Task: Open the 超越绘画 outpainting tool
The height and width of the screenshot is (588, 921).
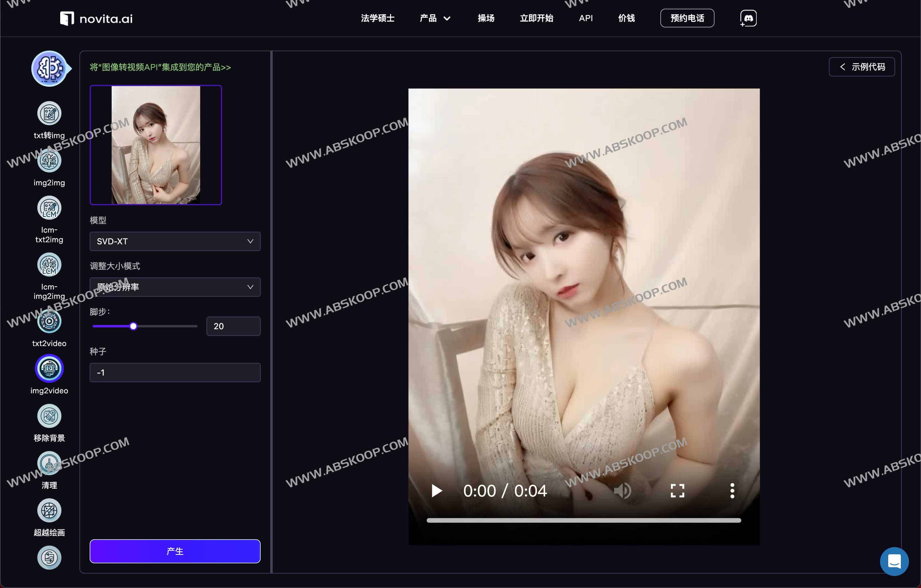Action: (x=49, y=510)
